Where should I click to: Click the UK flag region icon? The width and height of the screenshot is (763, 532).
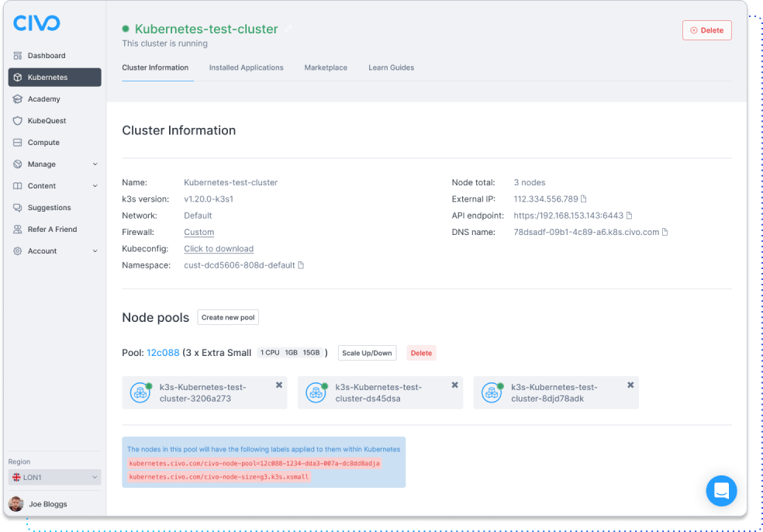tap(16, 478)
